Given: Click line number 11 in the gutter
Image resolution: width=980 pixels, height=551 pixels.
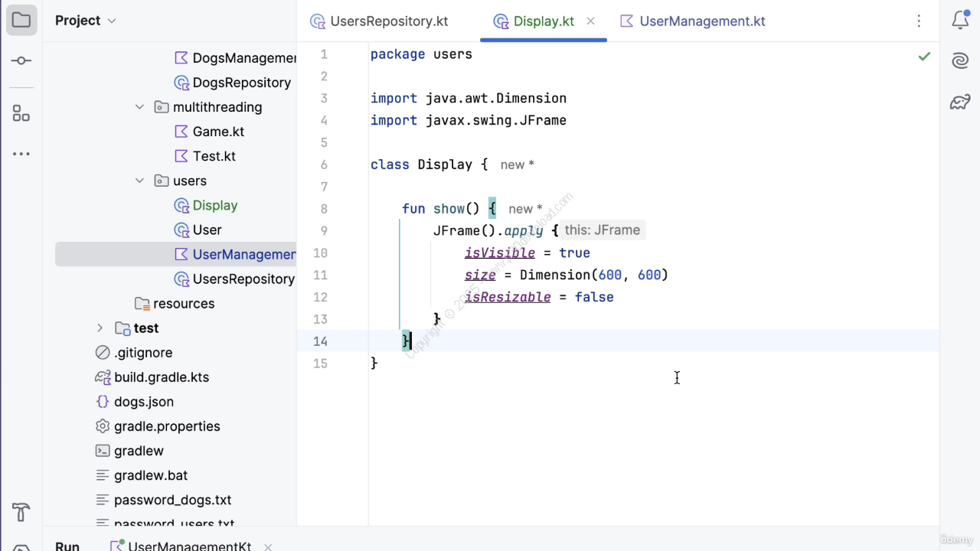Looking at the screenshot, I should pyautogui.click(x=320, y=275).
